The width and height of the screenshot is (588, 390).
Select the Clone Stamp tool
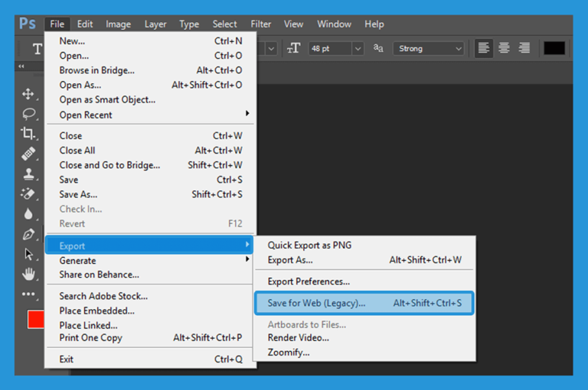coord(28,174)
